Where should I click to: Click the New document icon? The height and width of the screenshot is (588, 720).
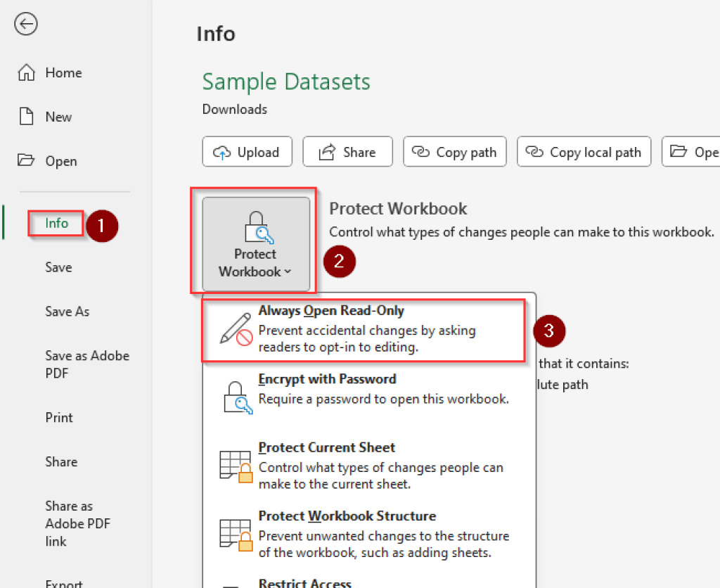pyautogui.click(x=26, y=117)
